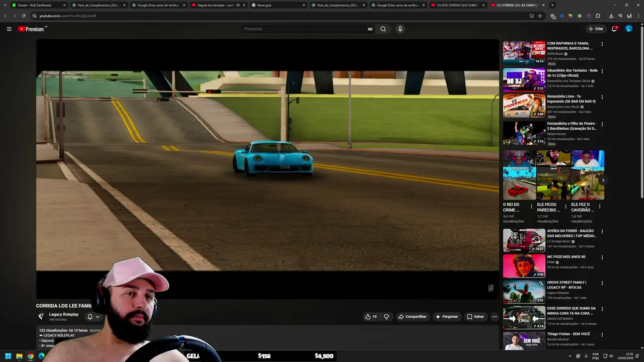Image resolution: width=644 pixels, height=362 pixels.
Task: Open a new browser tab with plus
Action: tap(552, 5)
